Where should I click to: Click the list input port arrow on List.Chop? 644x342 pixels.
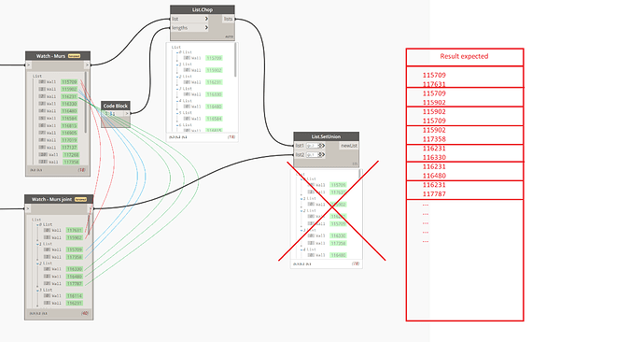(x=206, y=19)
